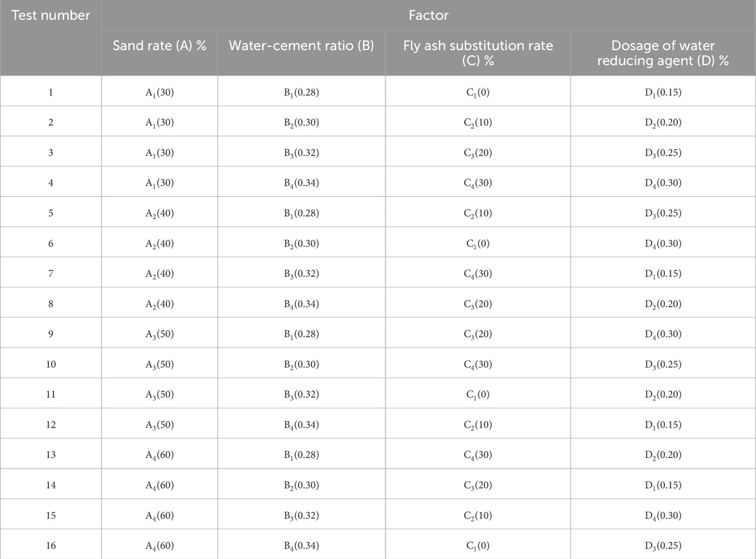Click C4(30) in test row 13
The image size is (756, 559).
(478, 455)
